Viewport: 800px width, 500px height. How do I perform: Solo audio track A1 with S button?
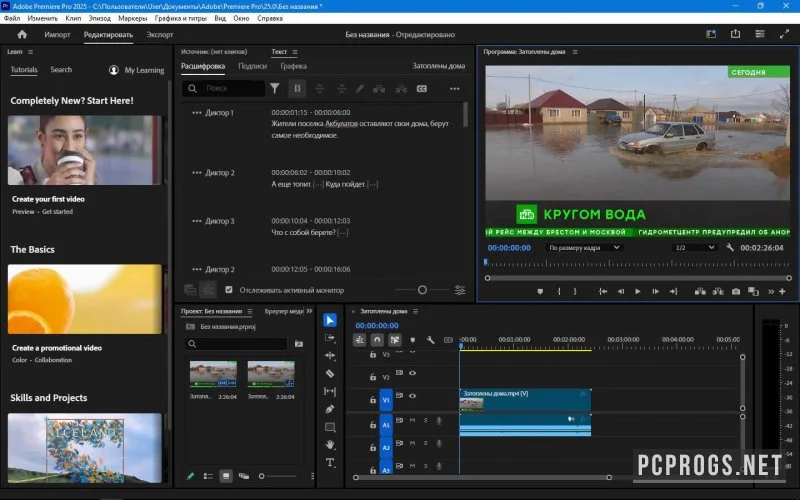tap(426, 420)
